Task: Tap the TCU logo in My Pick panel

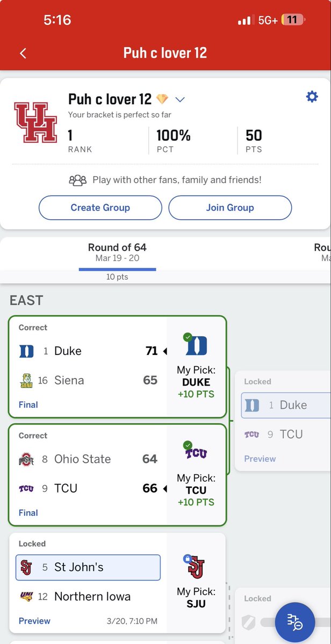Action: [196, 452]
